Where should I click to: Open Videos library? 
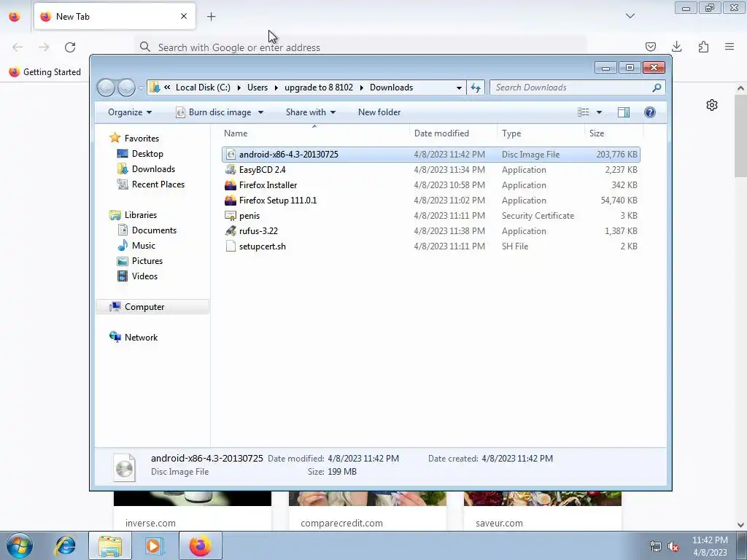click(137, 276)
